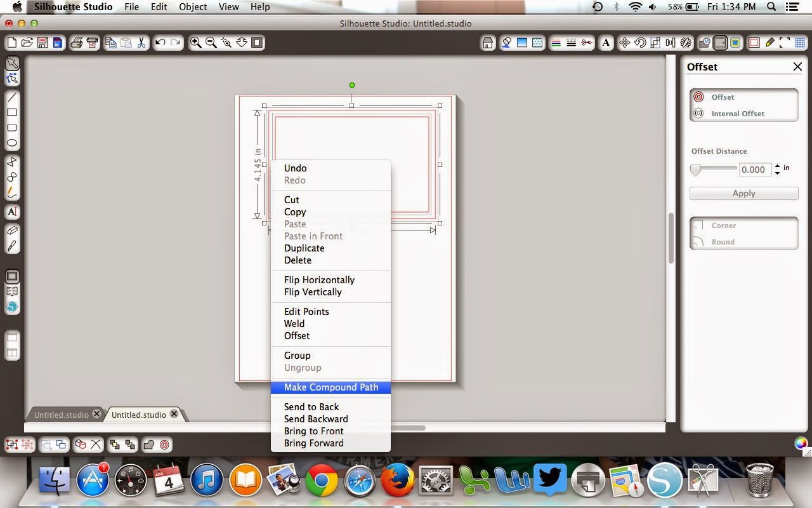This screenshot has height=508, width=812.
Task: Activate the Text tool
Action: [x=11, y=210]
